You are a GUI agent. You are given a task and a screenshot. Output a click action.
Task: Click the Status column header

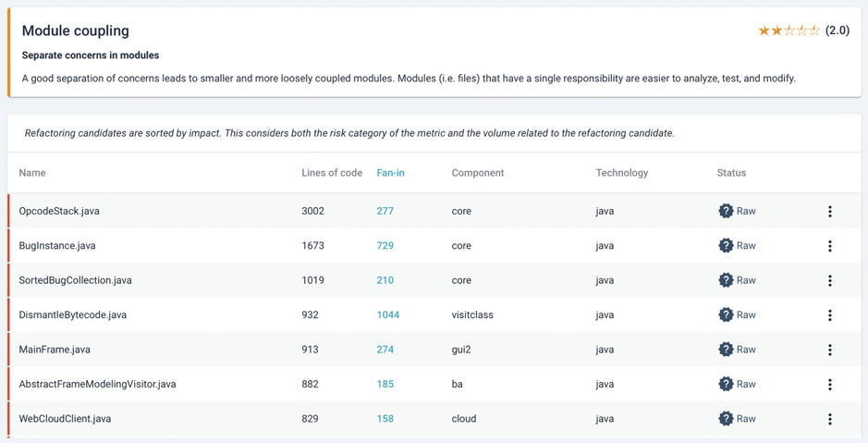click(x=731, y=173)
